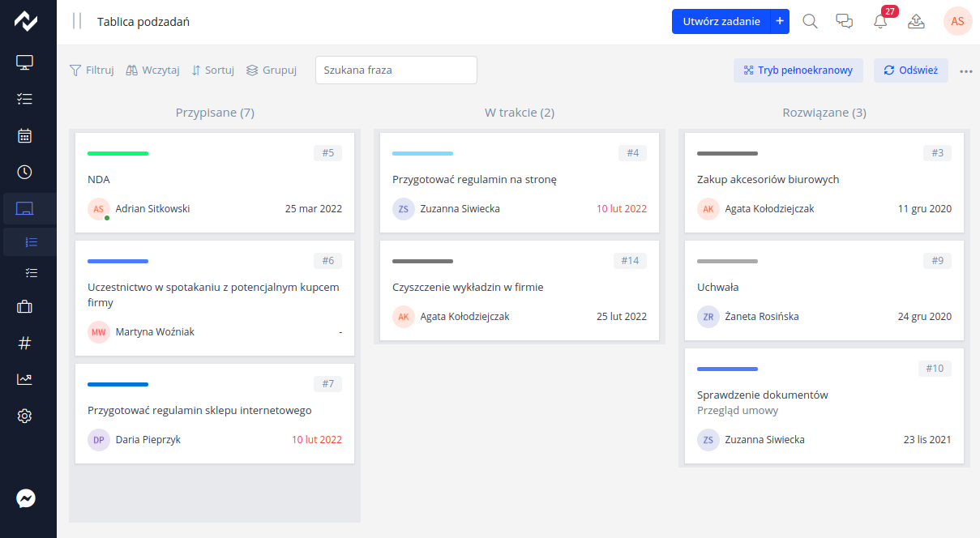Click the #9 task number badge

click(937, 261)
